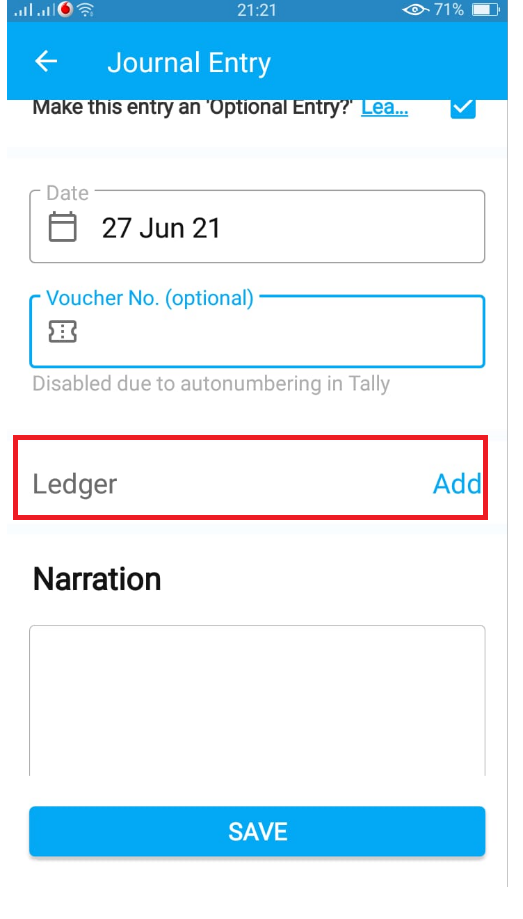The width and height of the screenshot is (523, 919).
Task: Tap the 71% battery percentage text
Action: coord(449,10)
